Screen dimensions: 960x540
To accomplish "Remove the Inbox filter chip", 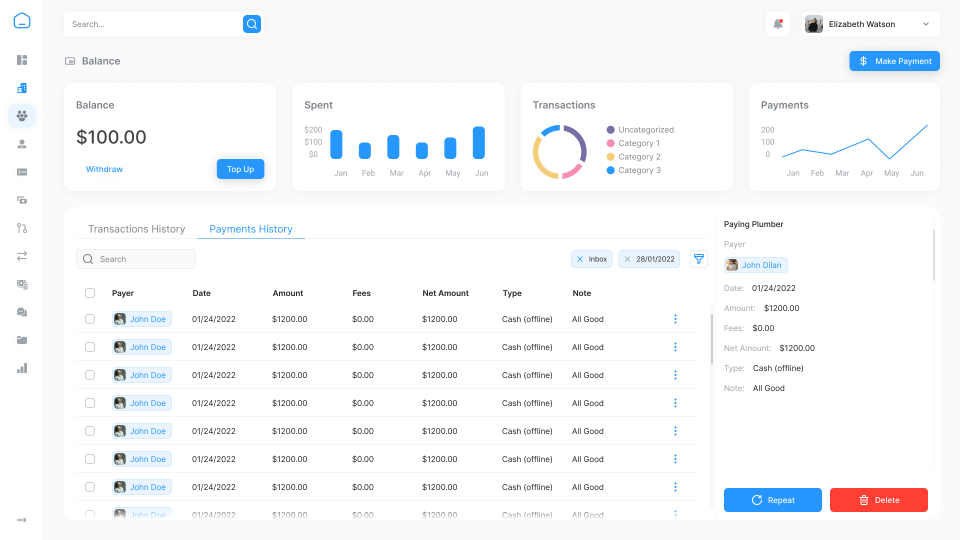I will [580, 259].
